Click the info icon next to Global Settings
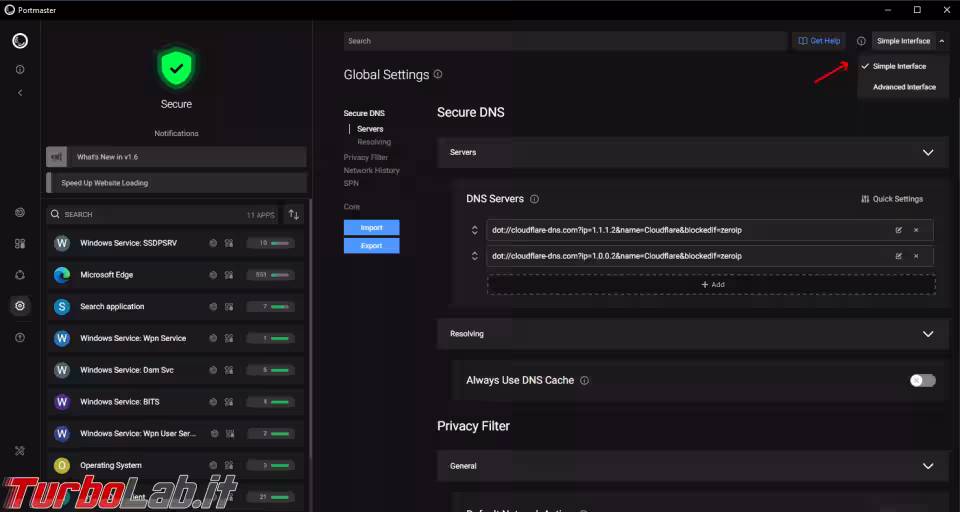This screenshot has height=512, width=960. [438, 74]
